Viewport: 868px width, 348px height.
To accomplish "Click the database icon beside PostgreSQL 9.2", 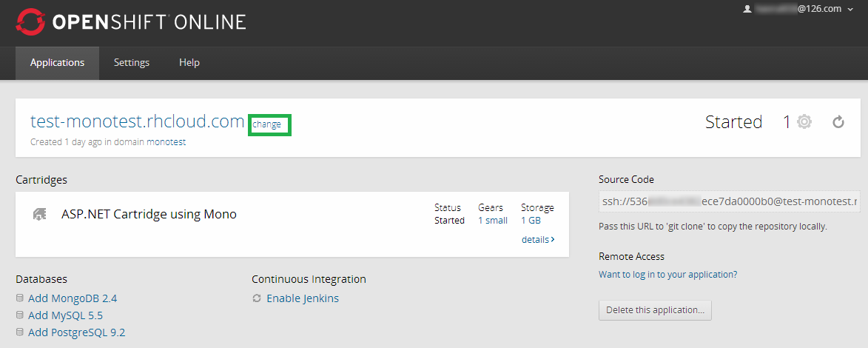I will (x=20, y=332).
